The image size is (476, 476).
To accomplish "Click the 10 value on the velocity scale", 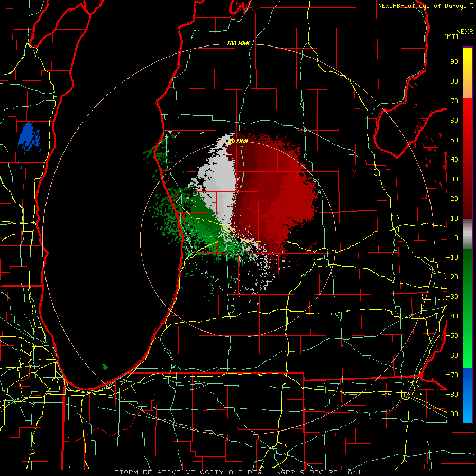I will coord(454,218).
